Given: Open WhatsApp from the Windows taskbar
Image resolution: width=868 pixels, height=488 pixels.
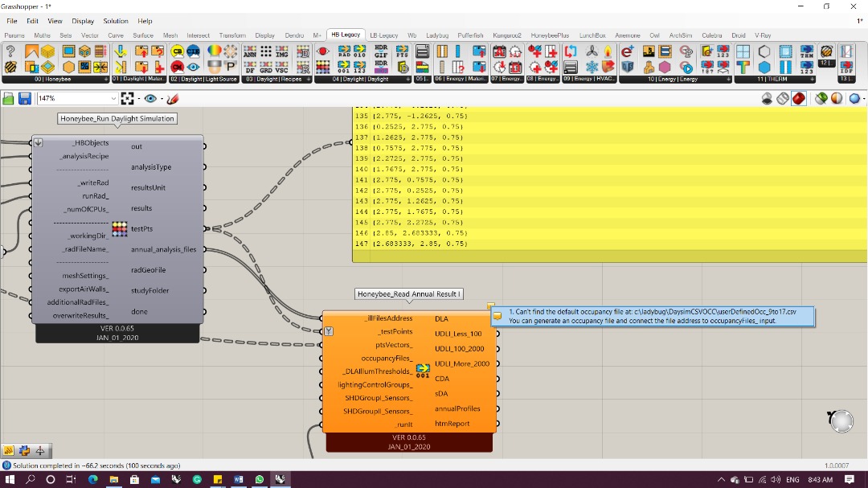Looking at the screenshot, I should [x=260, y=479].
